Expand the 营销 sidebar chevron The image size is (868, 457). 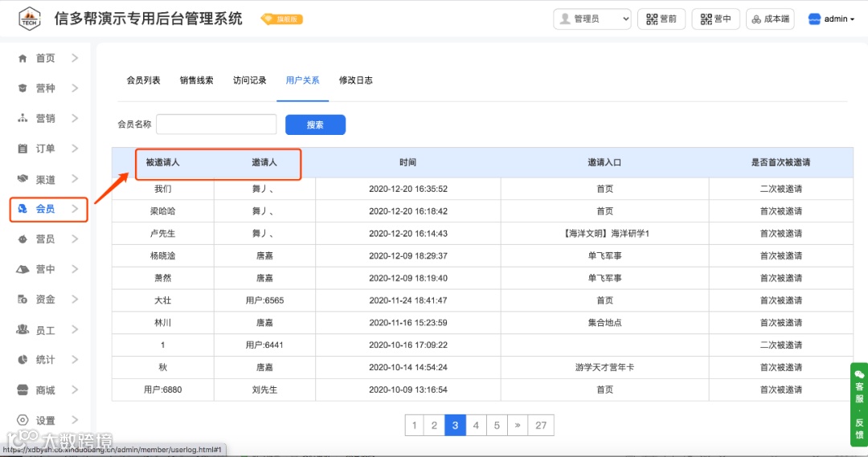click(x=75, y=118)
